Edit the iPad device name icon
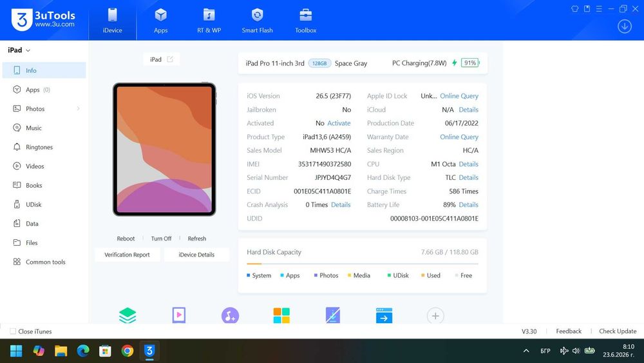 pos(170,59)
